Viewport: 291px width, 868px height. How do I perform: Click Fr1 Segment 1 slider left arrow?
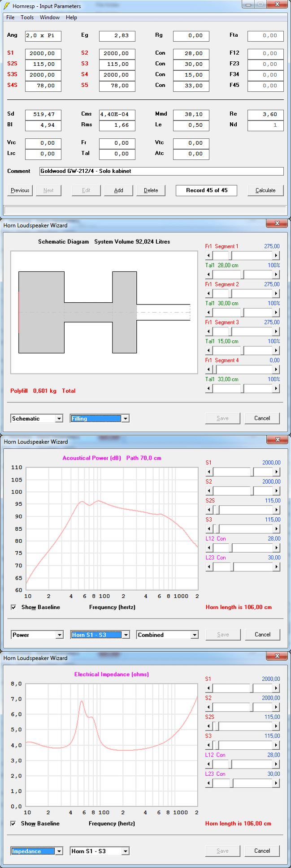point(209,256)
